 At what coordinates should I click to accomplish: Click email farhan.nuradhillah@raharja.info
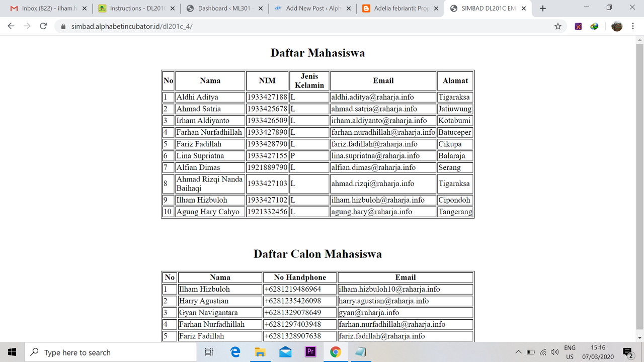point(383,132)
